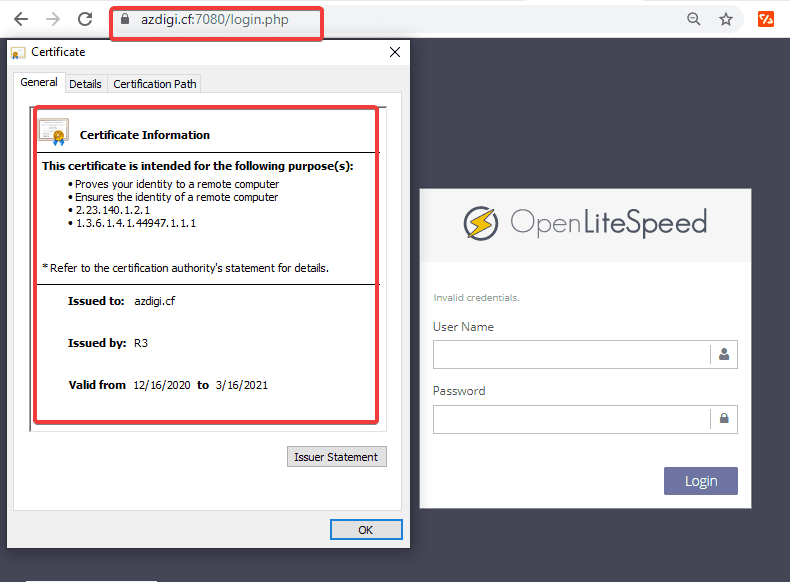Click the address bar URL azdigi.cf:7080/login.php

click(215, 20)
